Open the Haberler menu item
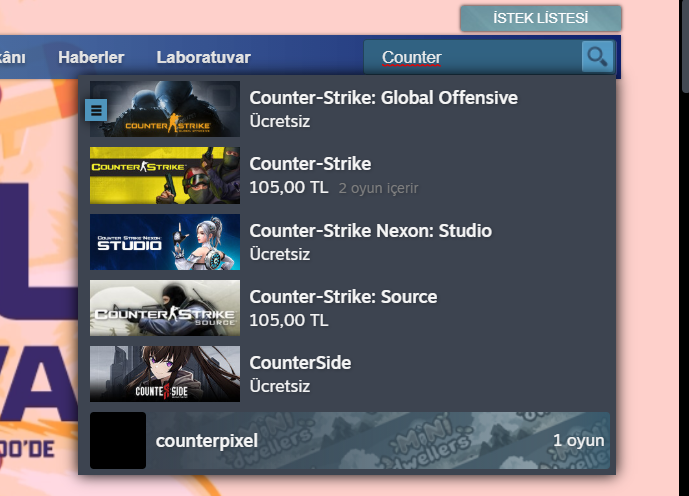The height and width of the screenshot is (496, 689). [x=91, y=57]
